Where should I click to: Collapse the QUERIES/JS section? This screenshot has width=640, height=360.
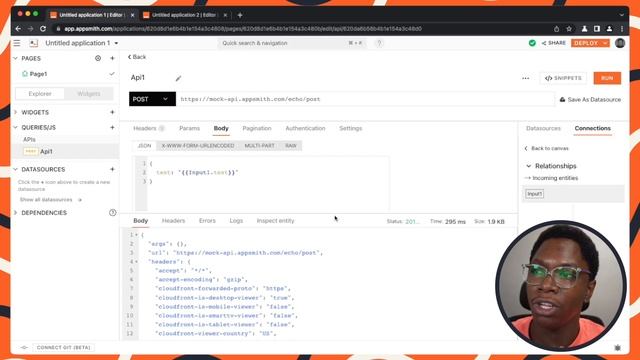point(16,127)
